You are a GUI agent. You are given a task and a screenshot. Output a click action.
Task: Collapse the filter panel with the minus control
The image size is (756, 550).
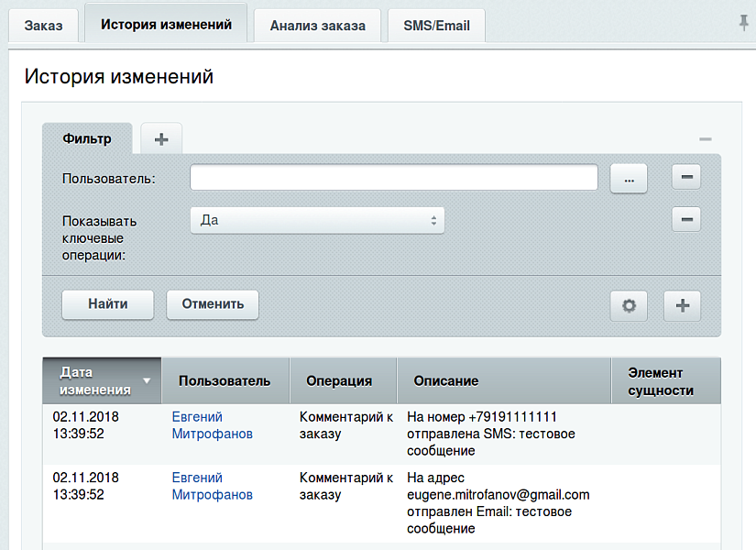(x=705, y=137)
